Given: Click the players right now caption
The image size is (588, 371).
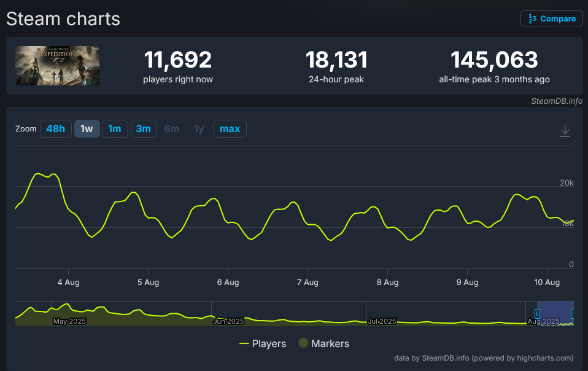Looking at the screenshot, I should tap(178, 79).
